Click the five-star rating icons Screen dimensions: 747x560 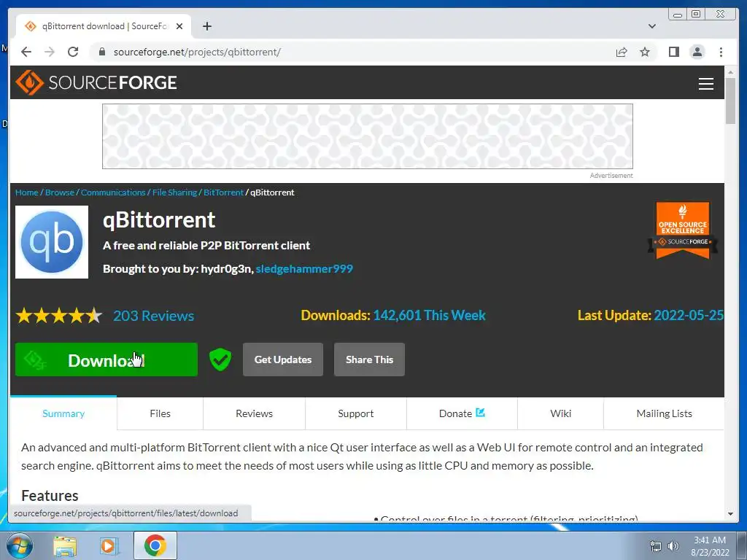tap(59, 316)
